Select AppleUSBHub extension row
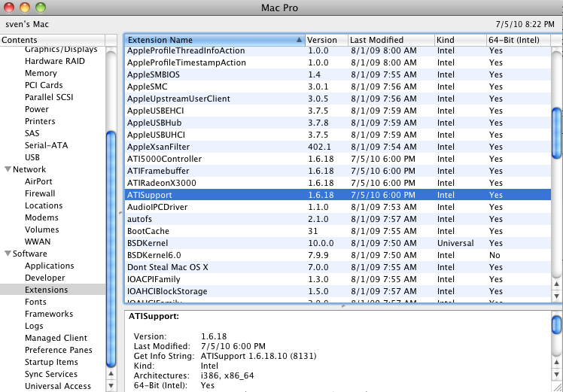 pyautogui.click(x=338, y=123)
